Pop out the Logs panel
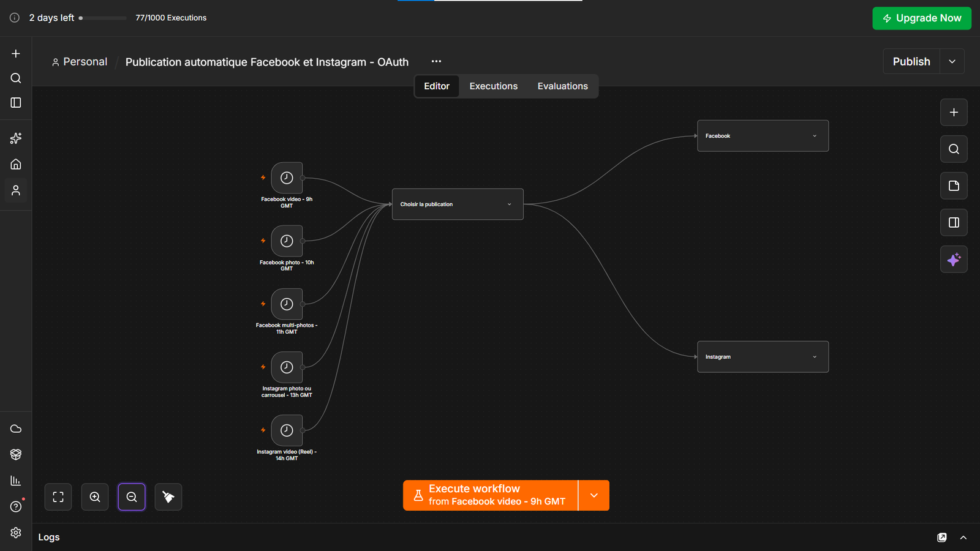 pyautogui.click(x=942, y=538)
